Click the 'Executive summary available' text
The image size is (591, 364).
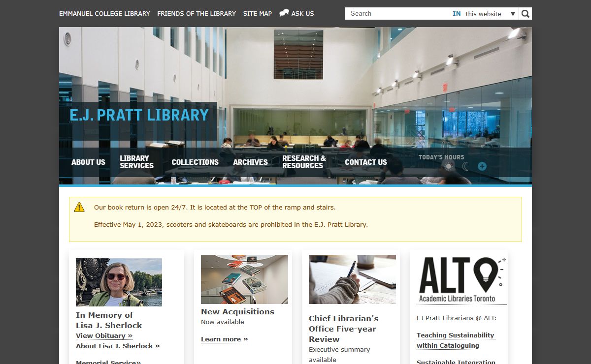339,354
